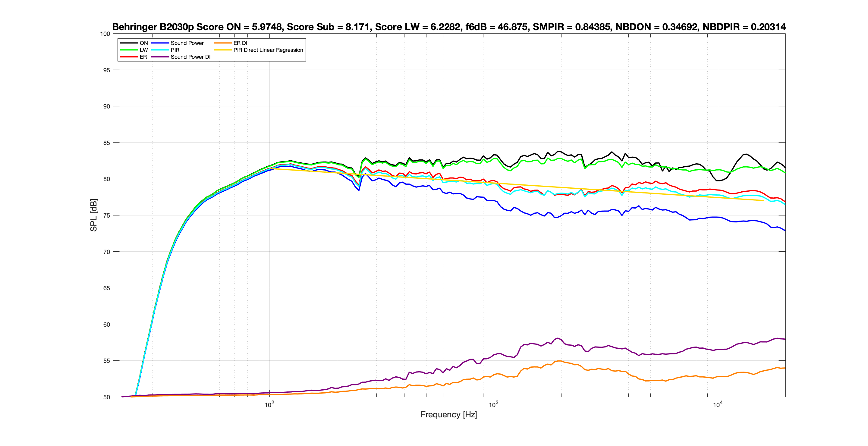Click the red ER line swatch in legend
This screenshot has height=446, width=868.
point(129,57)
